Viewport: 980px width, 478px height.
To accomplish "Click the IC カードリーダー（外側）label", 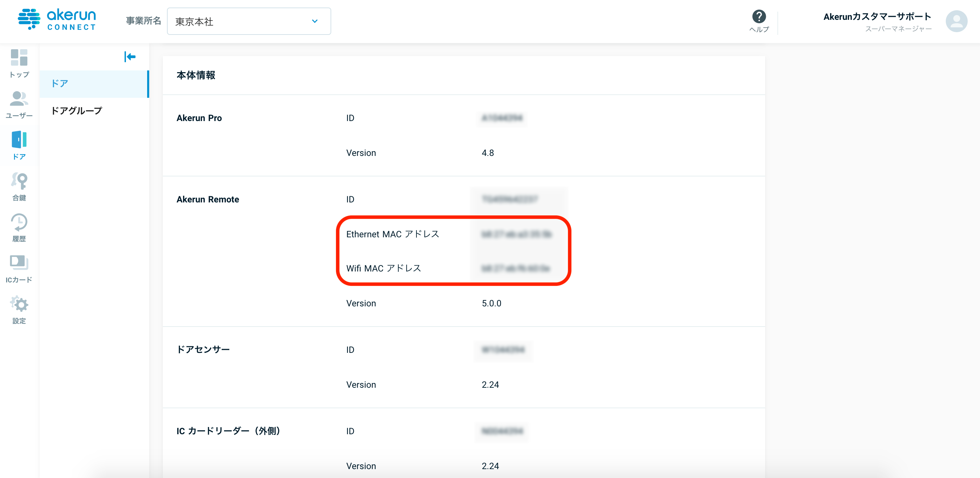I will coord(228,431).
